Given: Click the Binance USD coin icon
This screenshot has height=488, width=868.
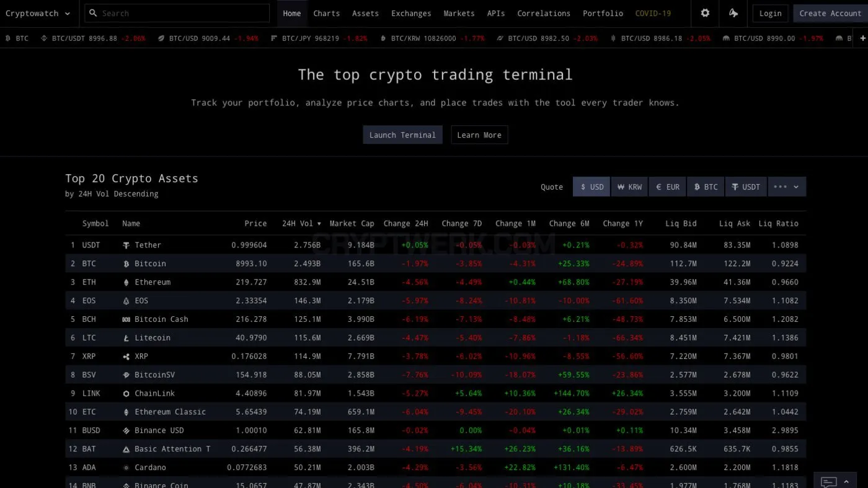Looking at the screenshot, I should click(x=126, y=431).
